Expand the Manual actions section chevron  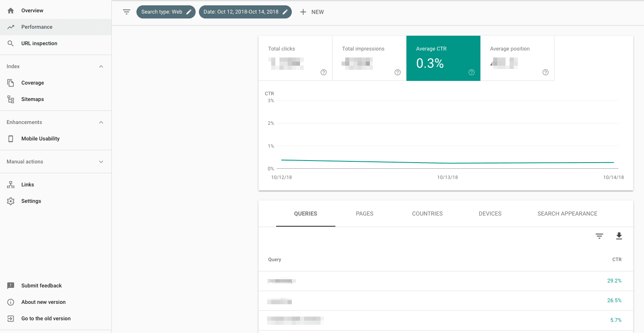point(101,162)
